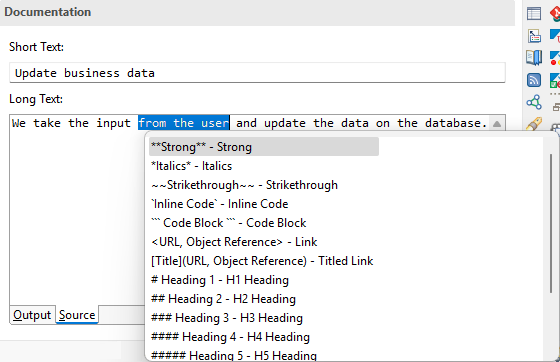Click the selected text 'from the user'
Viewport: 560px width, 362px height.
(x=184, y=123)
